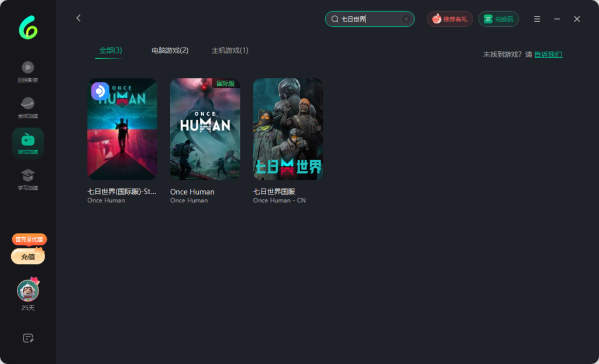Clear the search box text
Screen dimensions: 599x364
click(406, 19)
